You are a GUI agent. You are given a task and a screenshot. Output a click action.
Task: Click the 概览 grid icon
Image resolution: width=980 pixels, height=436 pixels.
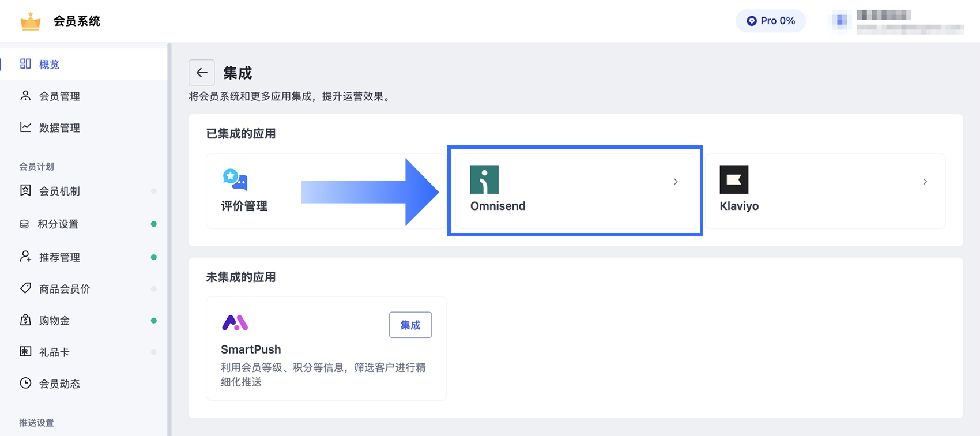pos(25,63)
